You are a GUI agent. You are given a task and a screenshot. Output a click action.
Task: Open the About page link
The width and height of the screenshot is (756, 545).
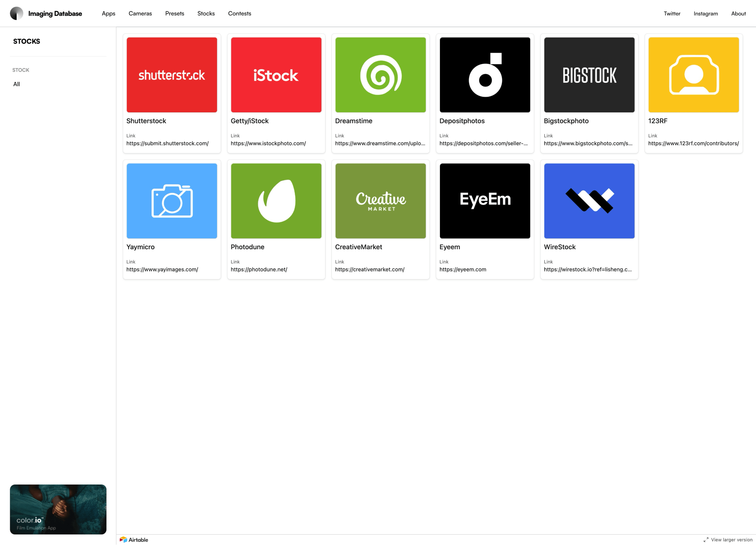(739, 14)
